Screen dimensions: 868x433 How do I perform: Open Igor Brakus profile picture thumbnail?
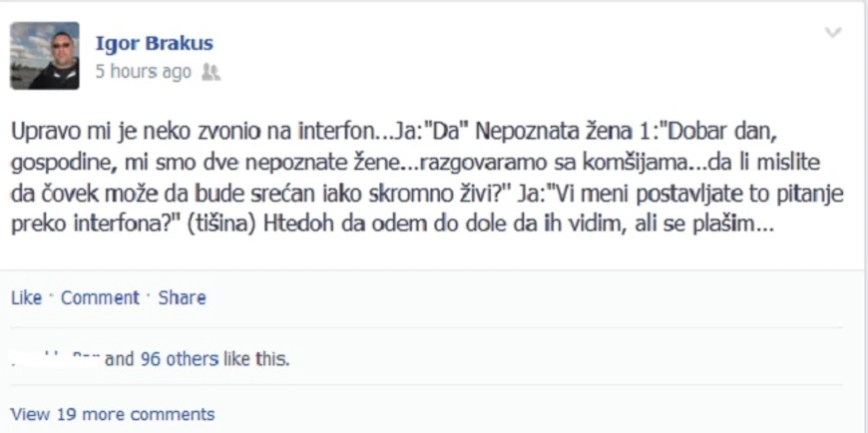pos(45,55)
